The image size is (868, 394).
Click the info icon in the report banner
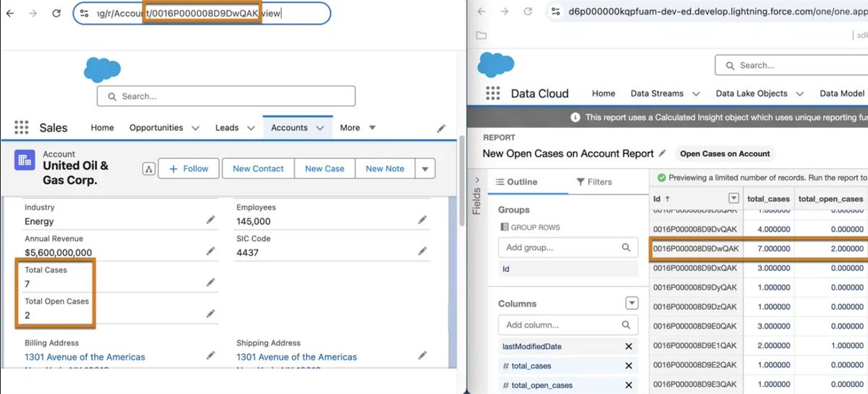[575, 117]
